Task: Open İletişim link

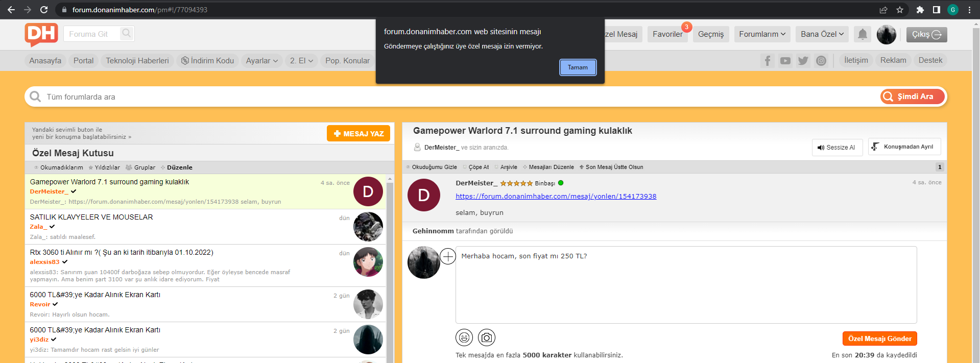Action: [856, 60]
